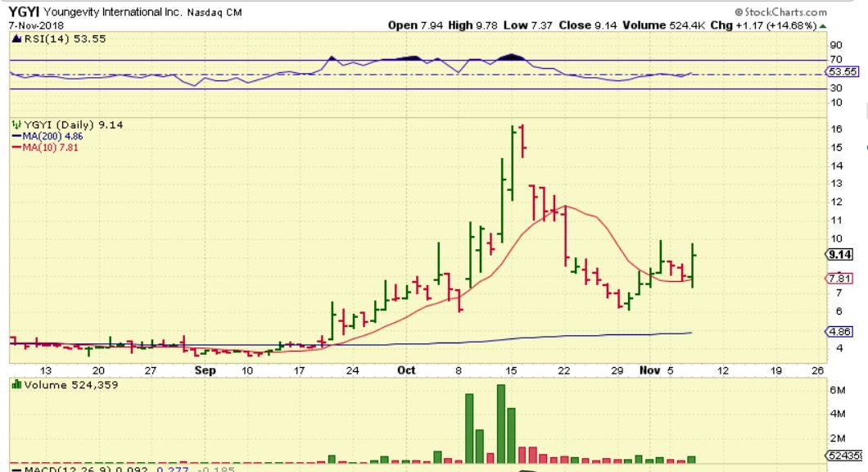This screenshot has width=868, height=472.
Task: Click the Youngevity International Inc. name
Action: click(x=113, y=12)
